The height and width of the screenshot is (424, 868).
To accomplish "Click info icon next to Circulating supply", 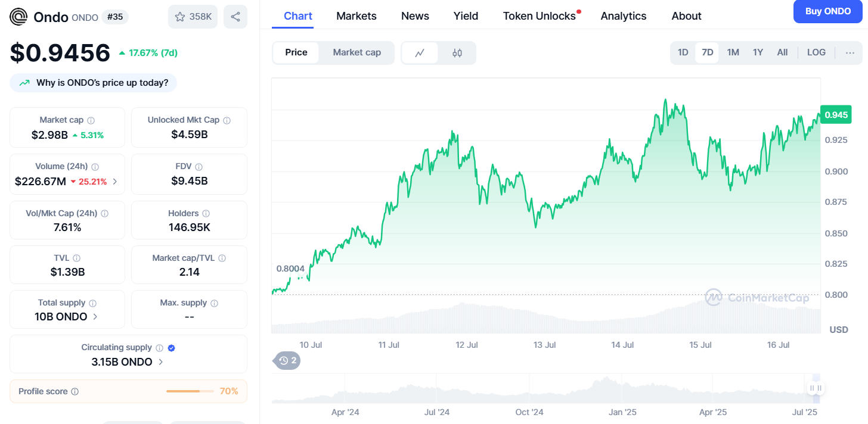I will click(159, 348).
